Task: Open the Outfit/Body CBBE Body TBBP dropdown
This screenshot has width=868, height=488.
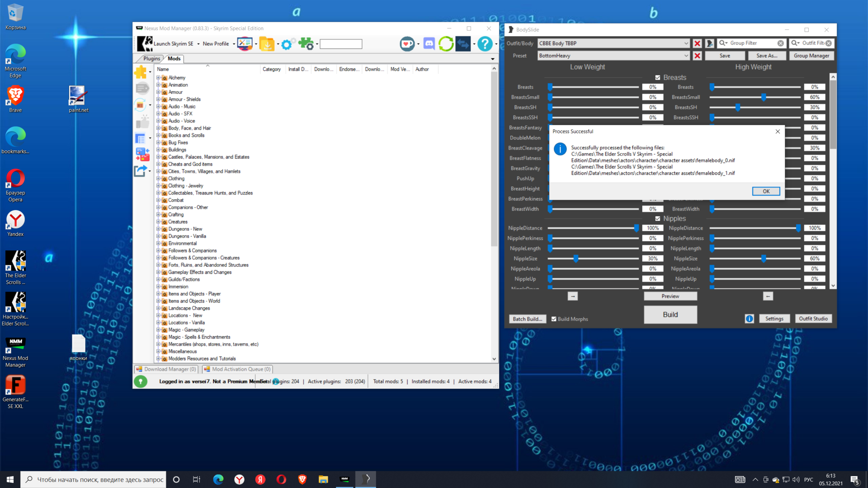Action: pyautogui.click(x=686, y=43)
